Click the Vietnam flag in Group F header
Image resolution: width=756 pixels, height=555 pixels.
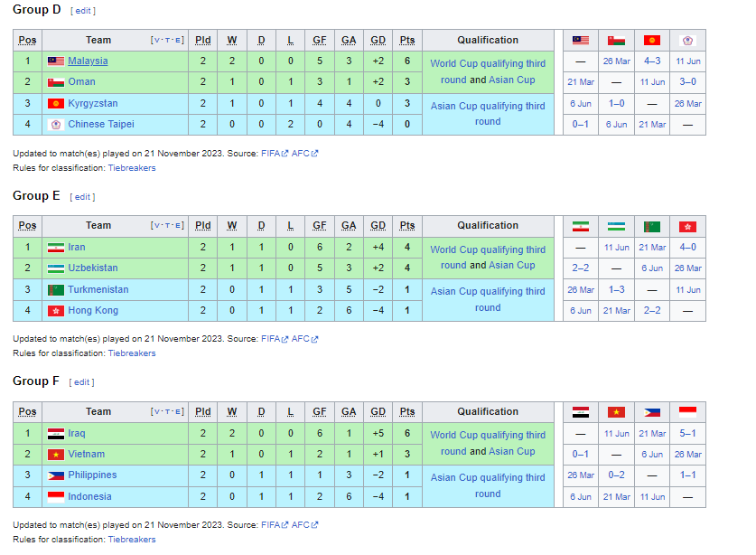coord(616,412)
